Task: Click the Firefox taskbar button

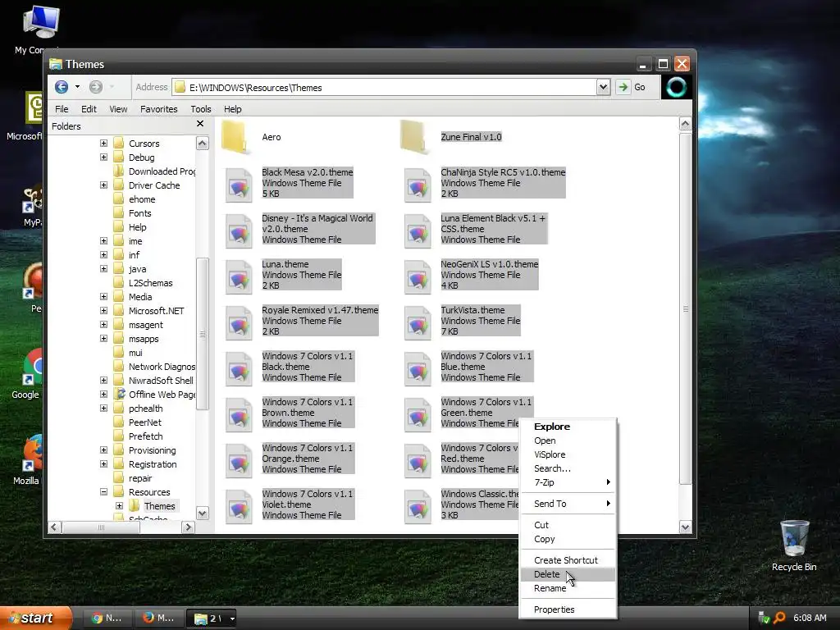Action: coord(159,619)
